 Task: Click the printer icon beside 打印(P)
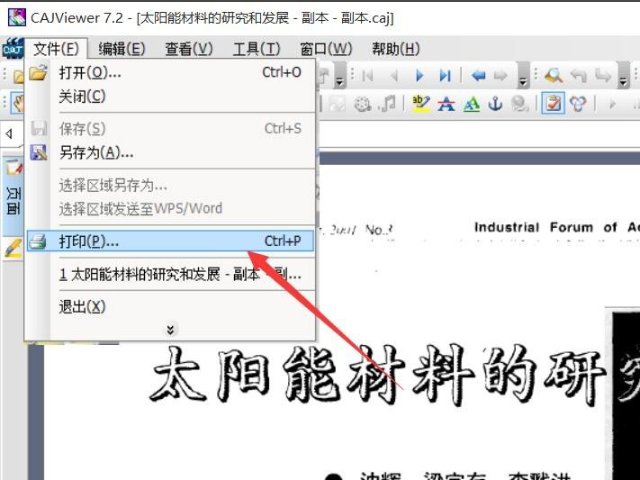click(38, 241)
